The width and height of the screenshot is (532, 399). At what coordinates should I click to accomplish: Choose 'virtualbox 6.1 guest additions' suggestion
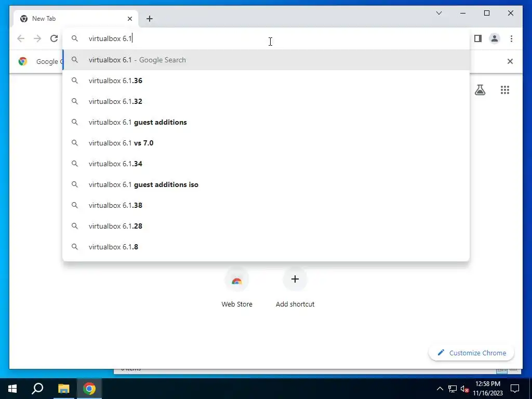coord(266,122)
